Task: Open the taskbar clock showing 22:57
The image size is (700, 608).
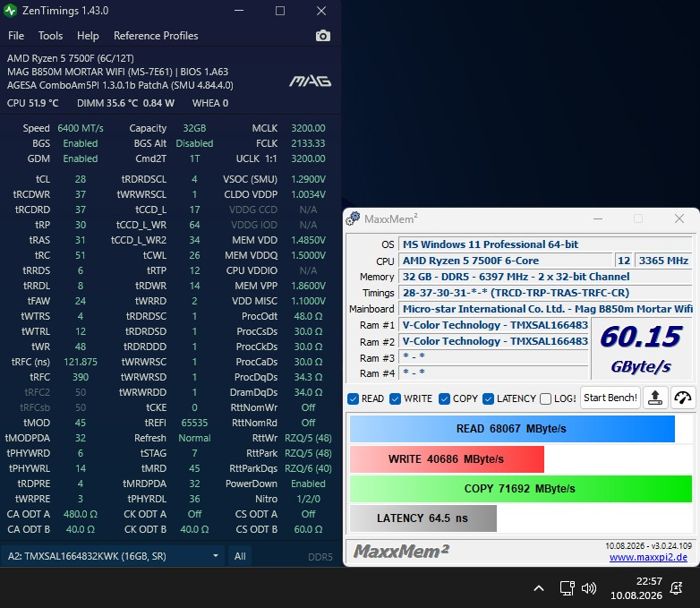Action: point(636,588)
